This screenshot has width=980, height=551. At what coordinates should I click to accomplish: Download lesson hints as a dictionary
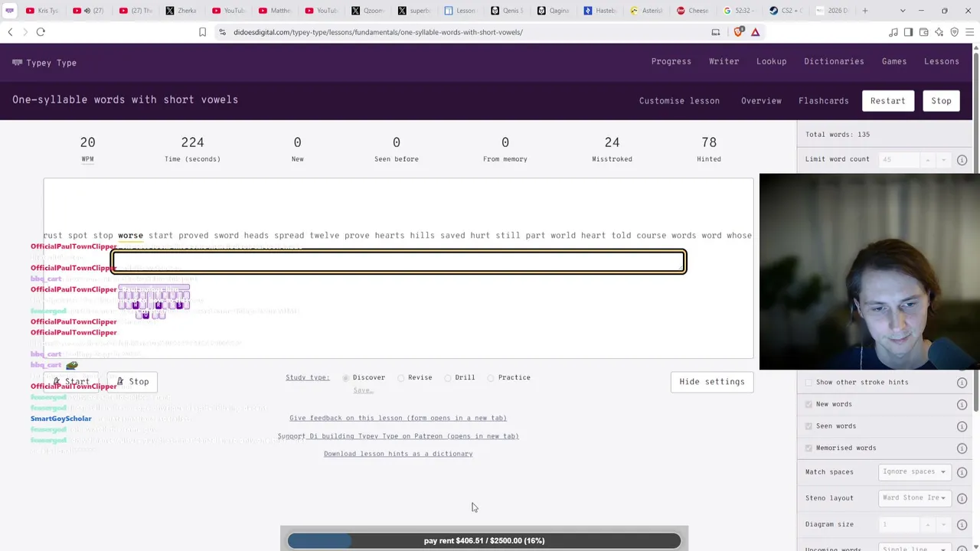[x=398, y=454]
